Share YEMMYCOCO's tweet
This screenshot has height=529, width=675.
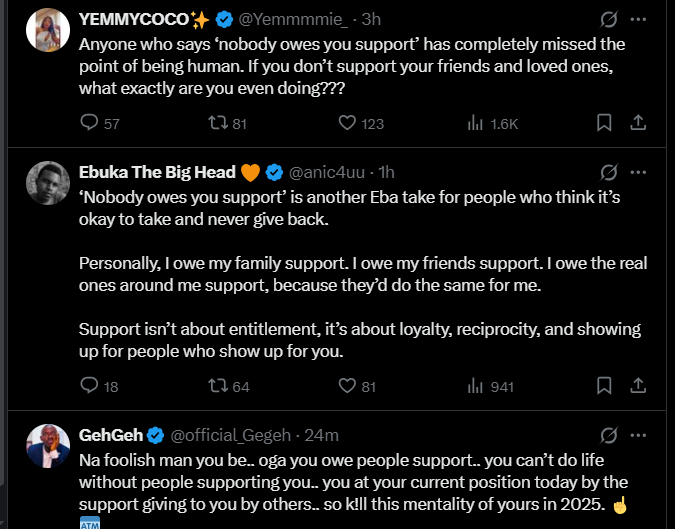coord(638,123)
